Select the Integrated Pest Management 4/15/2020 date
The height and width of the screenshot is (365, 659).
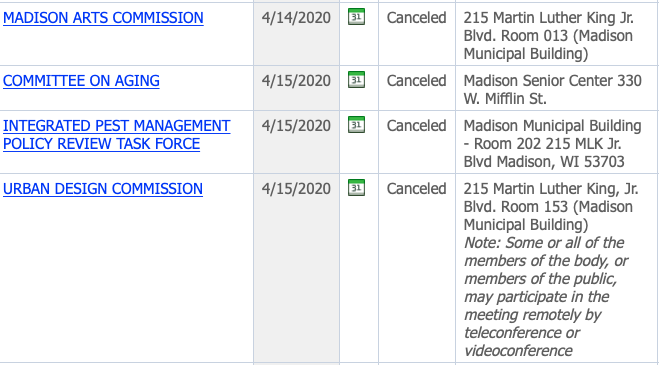click(296, 126)
